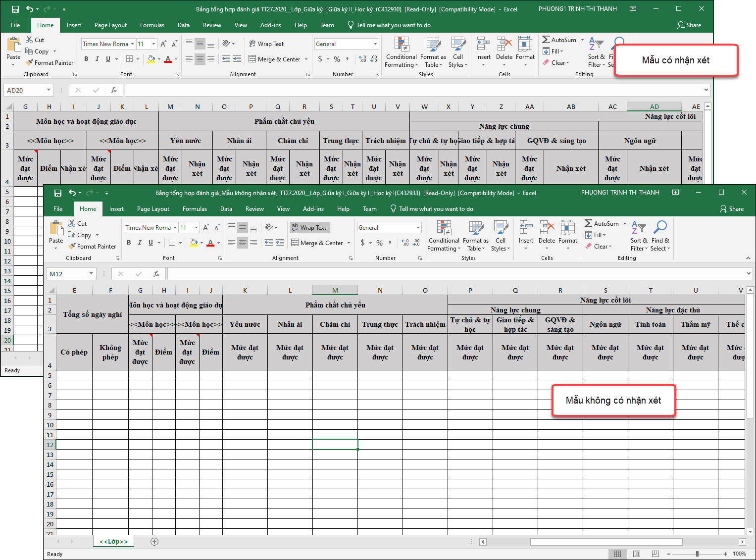Click the Find & Select magnifier icon

pyautogui.click(x=660, y=227)
